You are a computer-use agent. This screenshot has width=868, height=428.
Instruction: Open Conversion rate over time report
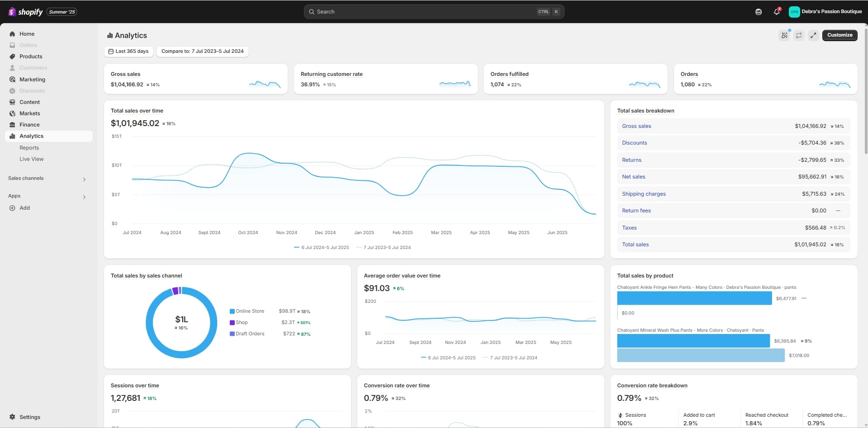point(397,386)
